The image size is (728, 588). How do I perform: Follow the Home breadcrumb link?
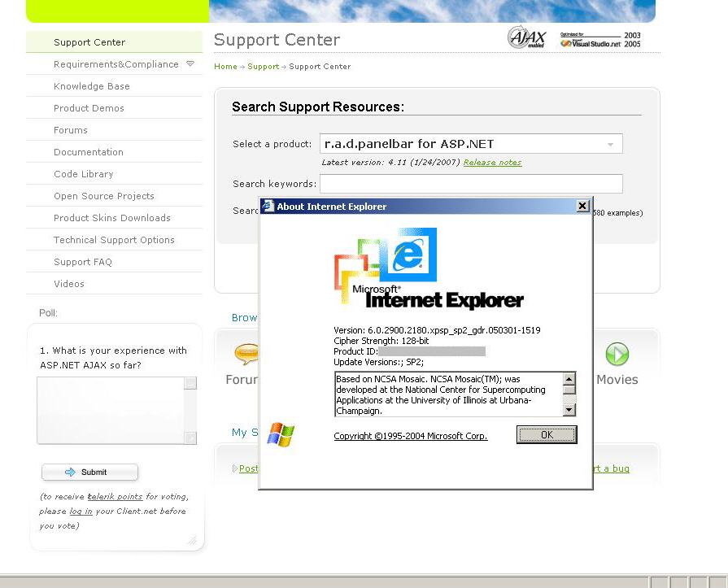[x=225, y=67]
